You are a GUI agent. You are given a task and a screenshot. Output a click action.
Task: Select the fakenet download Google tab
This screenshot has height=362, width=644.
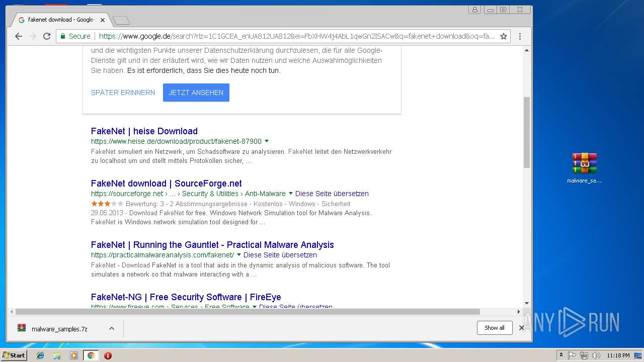pyautogui.click(x=60, y=20)
